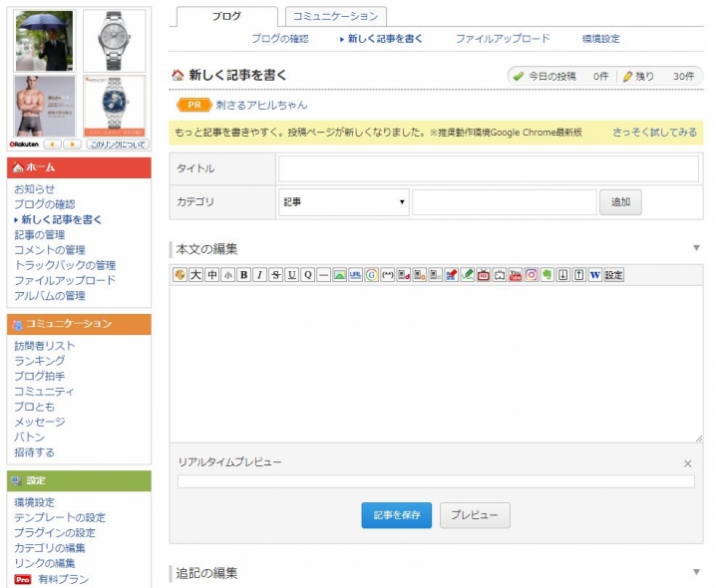Click the up arrow toolbar icon
The image size is (718, 588).
click(579, 275)
